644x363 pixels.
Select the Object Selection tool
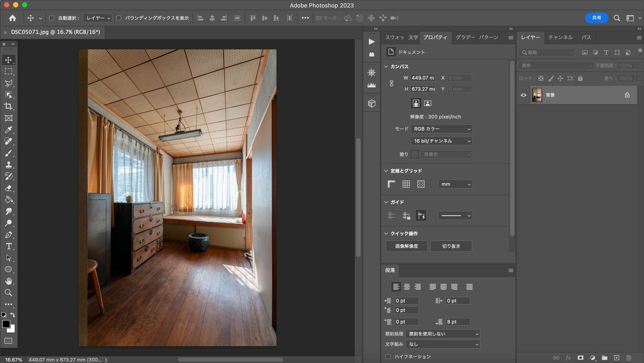pyautogui.click(x=9, y=95)
